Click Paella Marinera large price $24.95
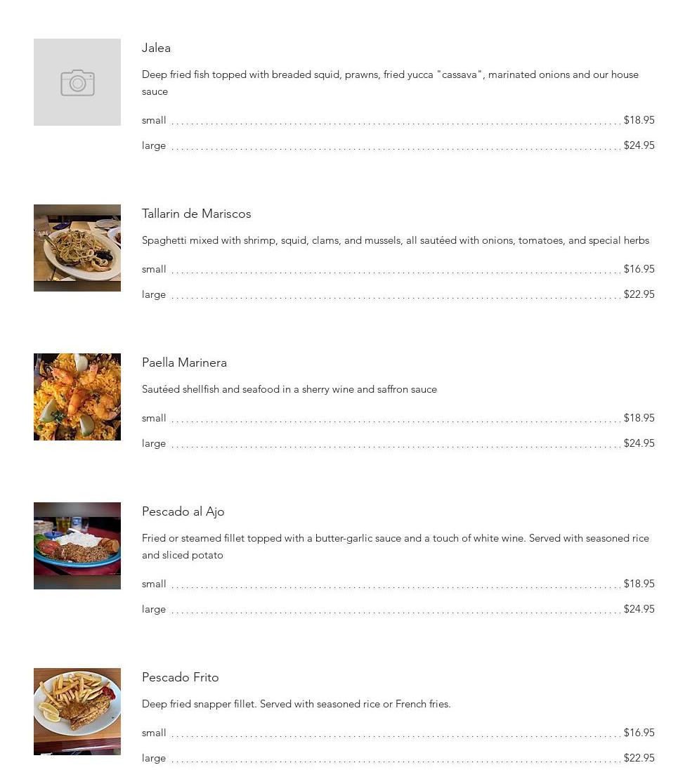Screen dimensions: 678x784 [x=639, y=443]
